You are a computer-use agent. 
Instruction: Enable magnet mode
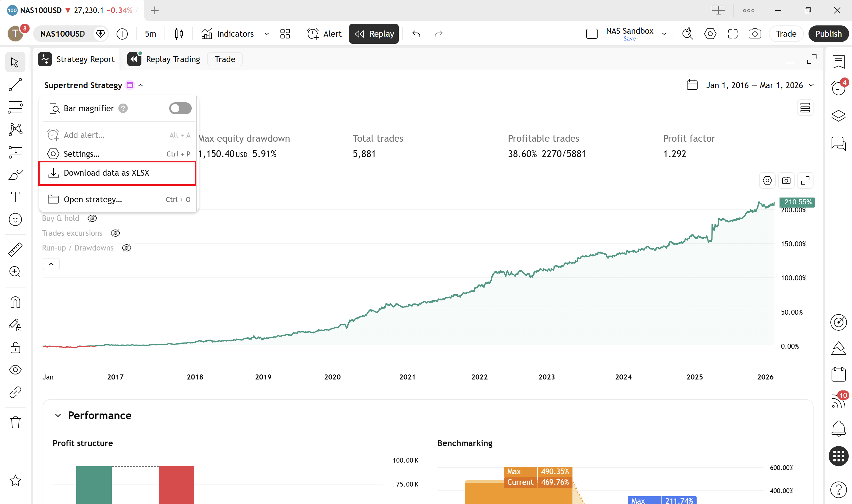15,302
